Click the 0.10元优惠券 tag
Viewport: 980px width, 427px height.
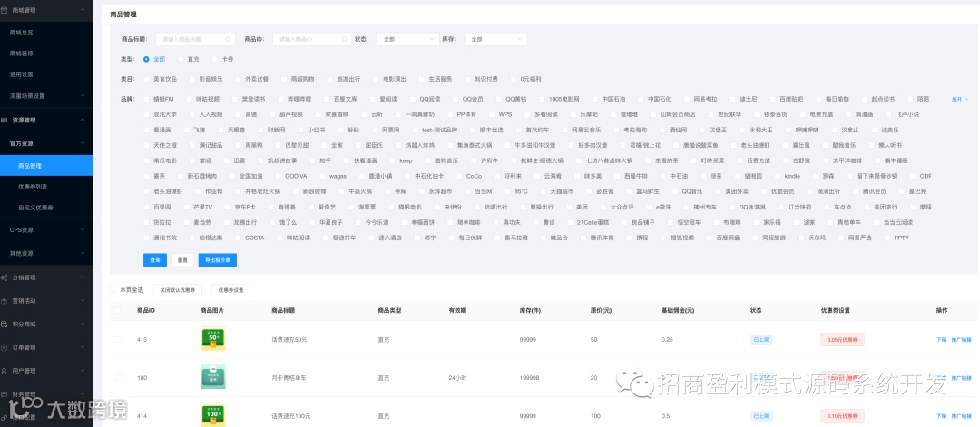click(842, 416)
